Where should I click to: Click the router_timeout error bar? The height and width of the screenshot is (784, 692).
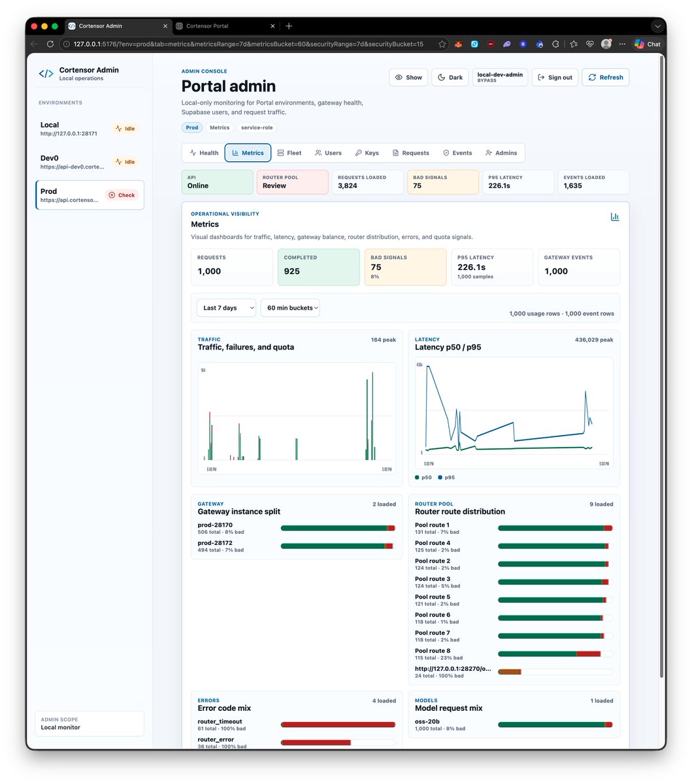[x=338, y=725]
